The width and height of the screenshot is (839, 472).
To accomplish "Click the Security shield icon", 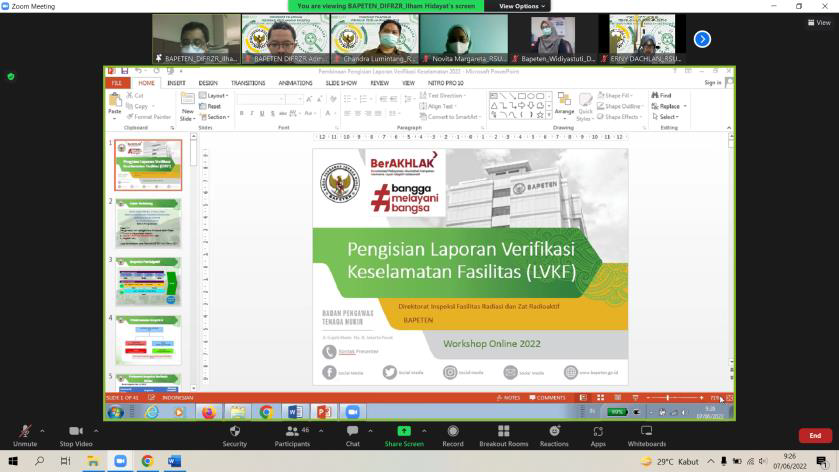I will tap(234, 432).
